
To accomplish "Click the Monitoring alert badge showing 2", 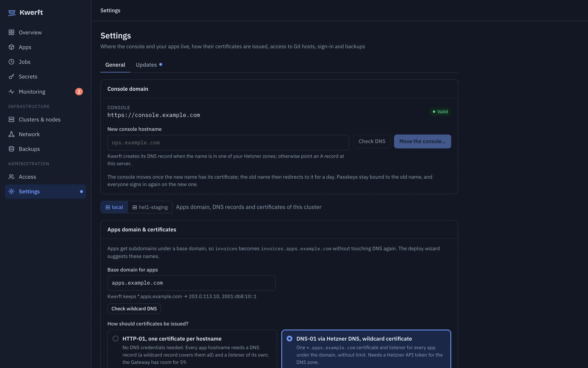I will tap(79, 92).
